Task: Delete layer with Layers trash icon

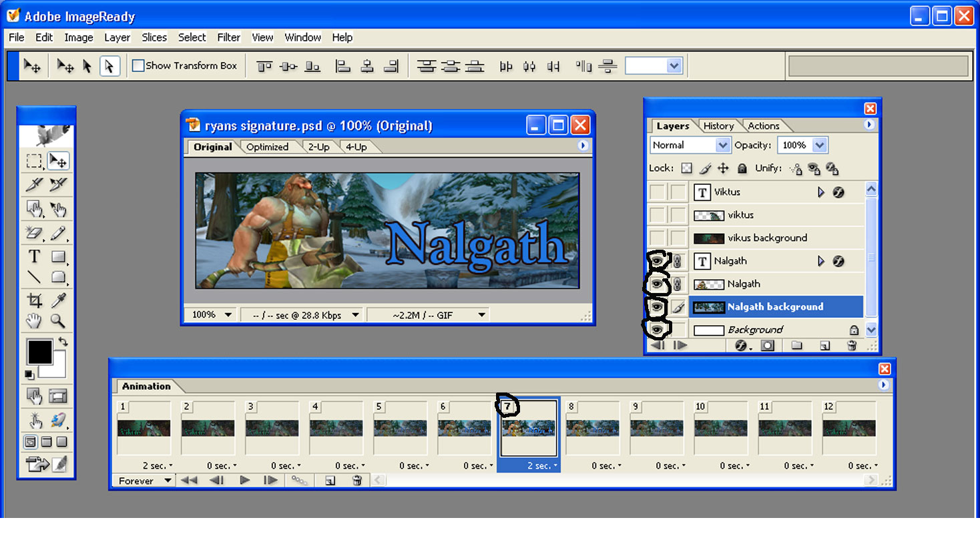Action: pyautogui.click(x=852, y=345)
